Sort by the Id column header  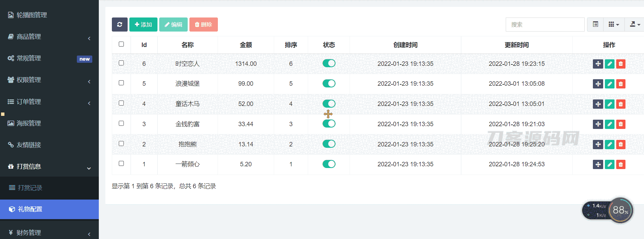click(x=144, y=45)
